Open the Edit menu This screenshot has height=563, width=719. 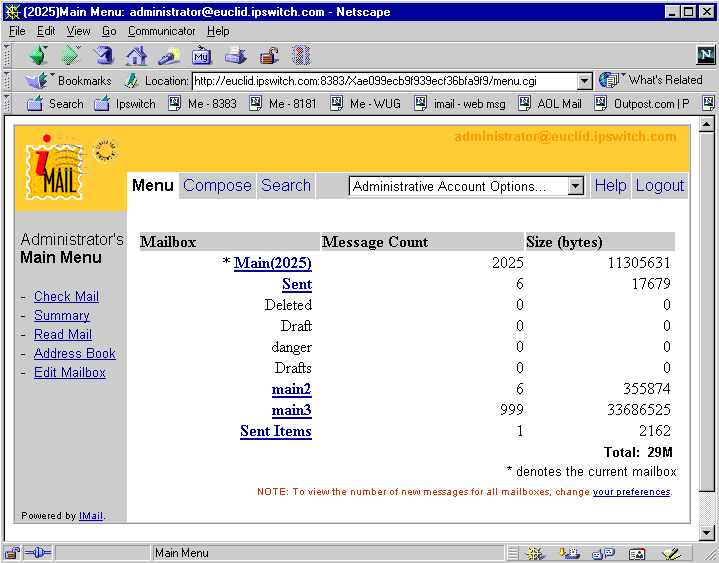46,31
